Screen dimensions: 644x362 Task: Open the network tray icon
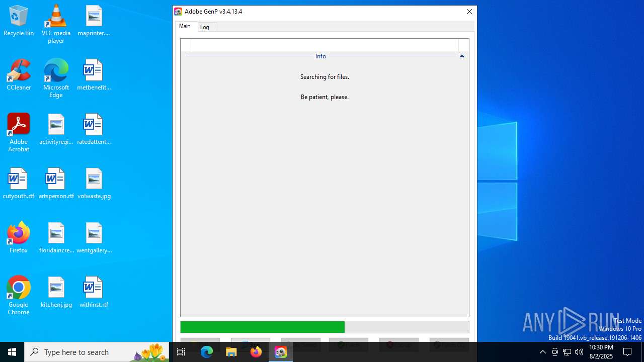click(x=567, y=352)
